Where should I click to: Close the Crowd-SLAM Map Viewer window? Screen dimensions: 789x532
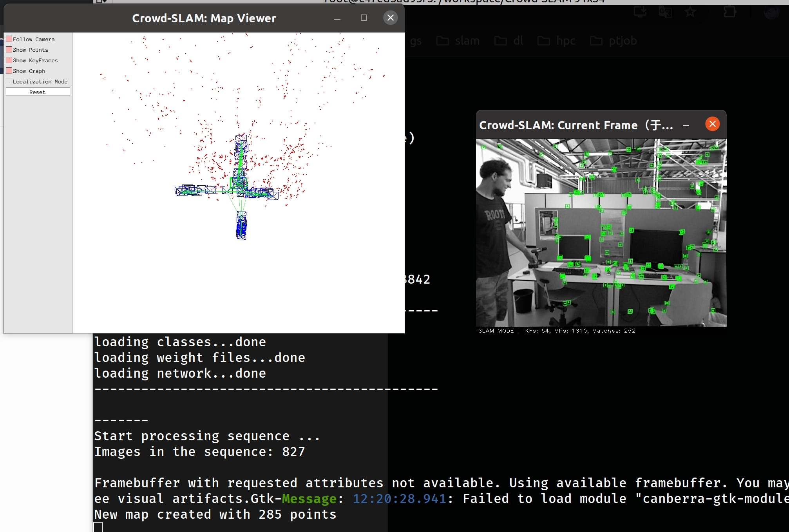(x=390, y=18)
